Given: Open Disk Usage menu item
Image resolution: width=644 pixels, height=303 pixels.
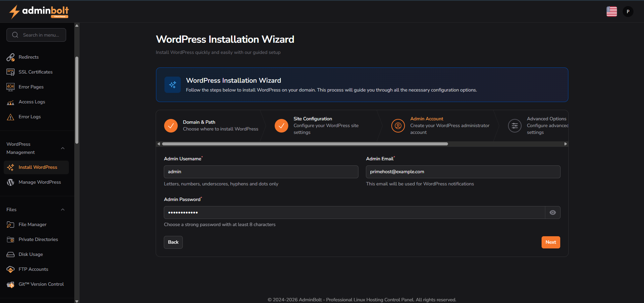Looking at the screenshot, I should point(36,255).
